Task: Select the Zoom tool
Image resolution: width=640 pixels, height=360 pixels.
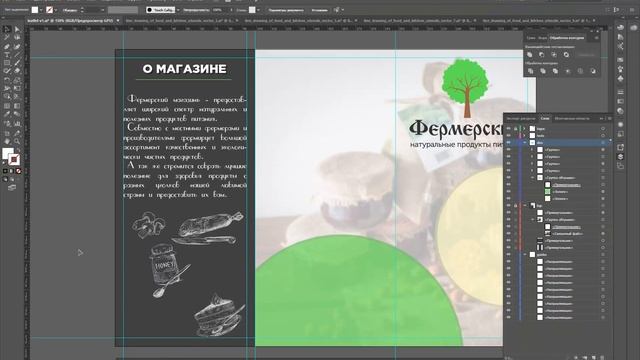Action: (x=17, y=141)
